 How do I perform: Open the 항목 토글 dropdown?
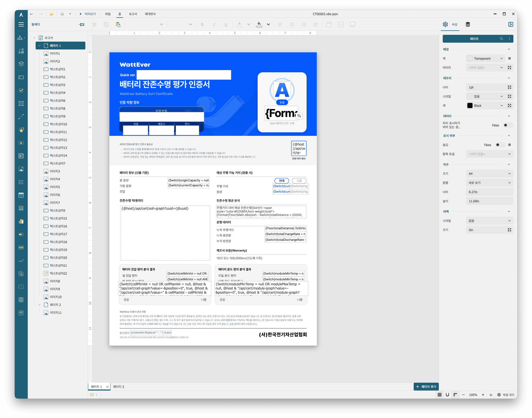coord(489,154)
